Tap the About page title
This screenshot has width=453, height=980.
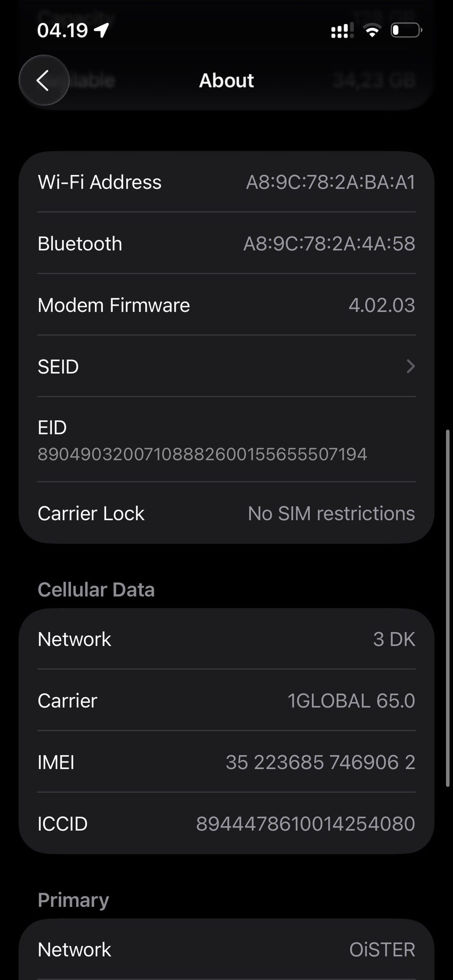tap(226, 80)
